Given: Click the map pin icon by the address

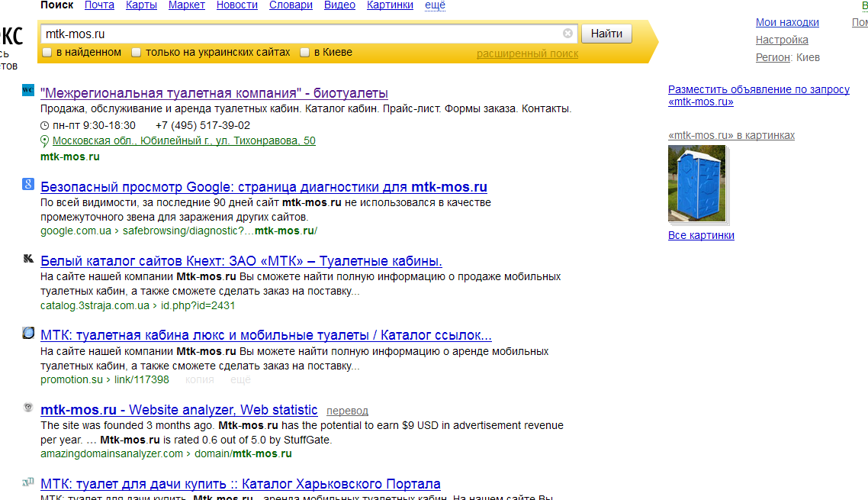Looking at the screenshot, I should click(45, 141).
